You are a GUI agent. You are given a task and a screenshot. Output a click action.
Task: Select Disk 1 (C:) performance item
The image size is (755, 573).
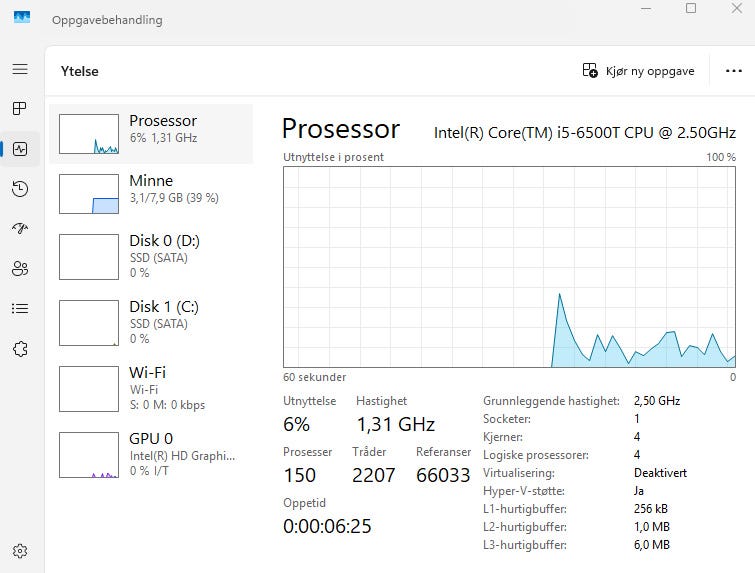point(151,323)
